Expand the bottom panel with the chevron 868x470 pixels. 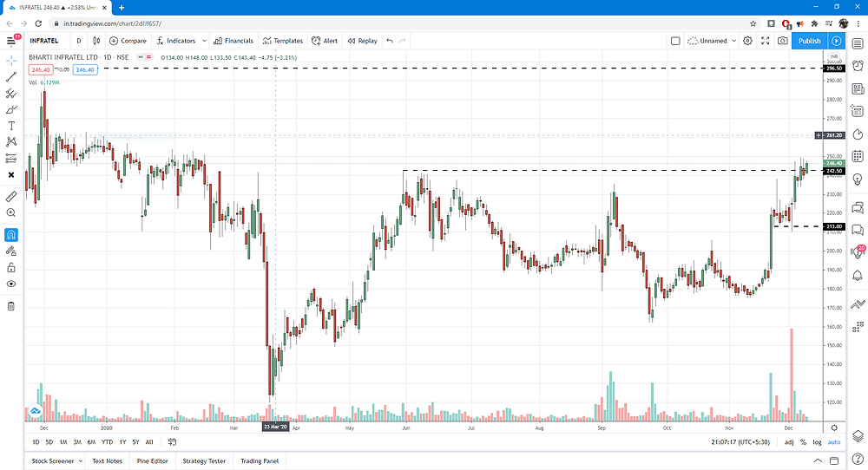click(x=818, y=460)
